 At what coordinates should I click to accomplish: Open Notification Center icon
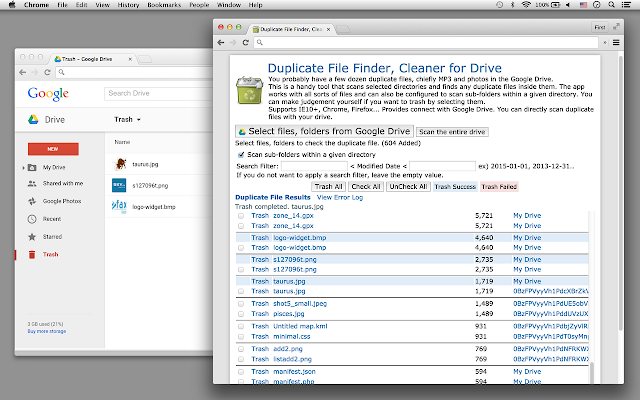point(626,5)
